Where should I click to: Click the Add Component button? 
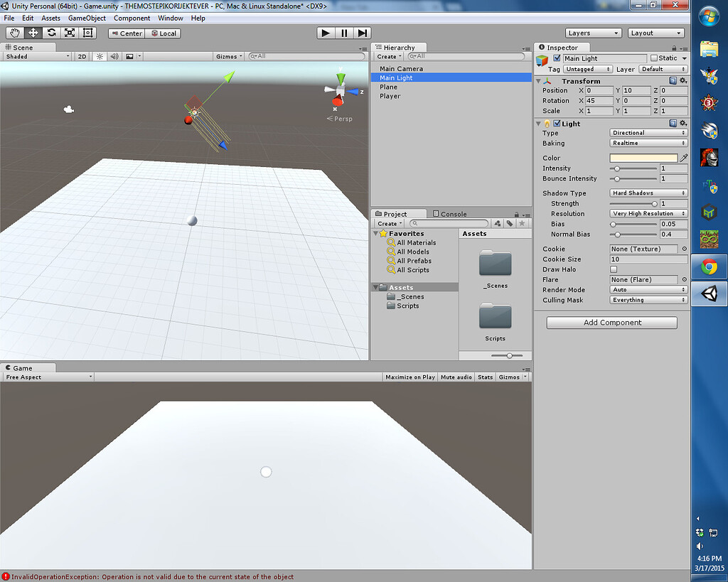(x=611, y=323)
